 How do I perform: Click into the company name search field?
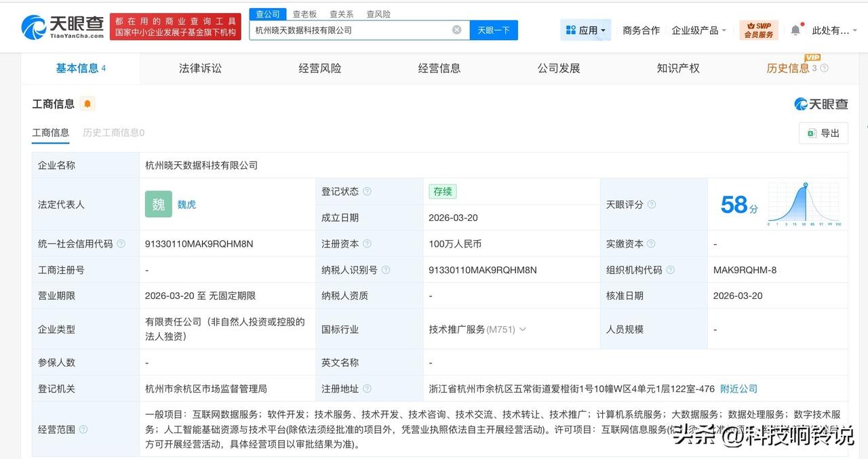tap(349, 30)
